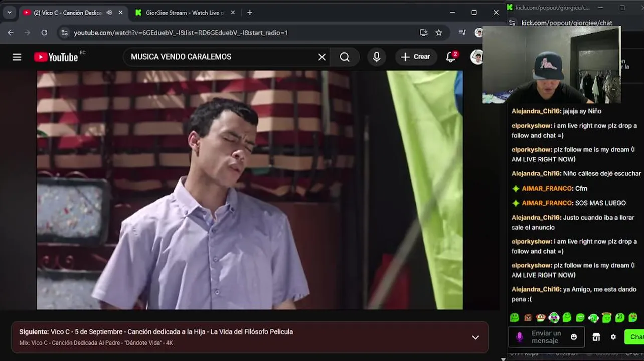Pick the headphones blob with pink eyes emote

click(554, 317)
